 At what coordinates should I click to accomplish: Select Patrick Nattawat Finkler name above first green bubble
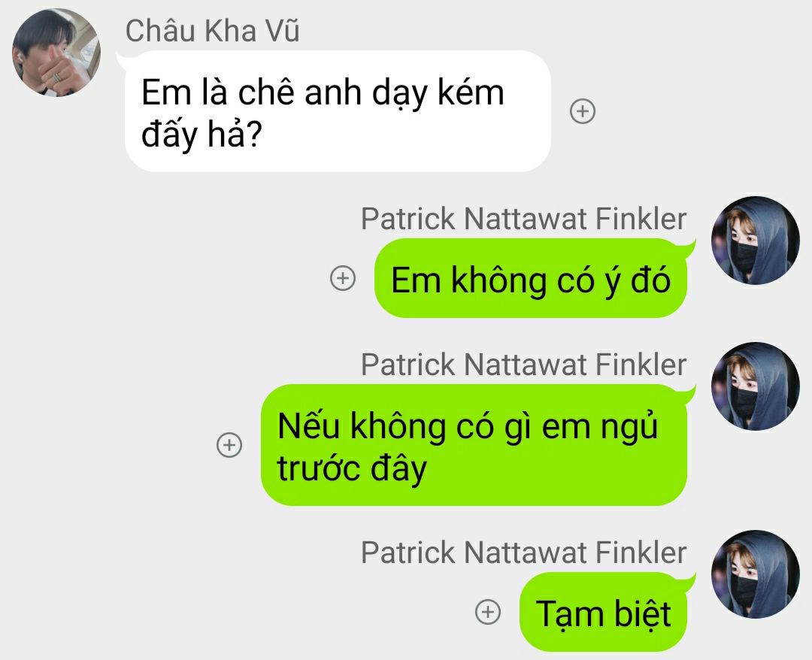[x=523, y=219]
